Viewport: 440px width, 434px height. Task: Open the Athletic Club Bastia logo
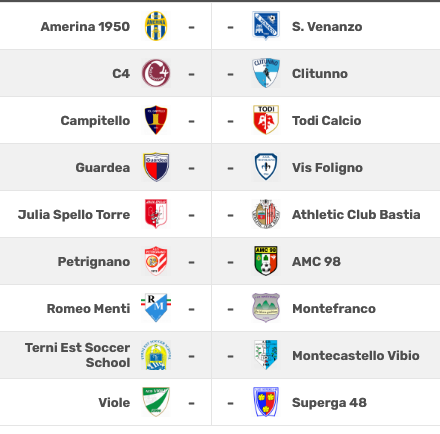click(266, 214)
